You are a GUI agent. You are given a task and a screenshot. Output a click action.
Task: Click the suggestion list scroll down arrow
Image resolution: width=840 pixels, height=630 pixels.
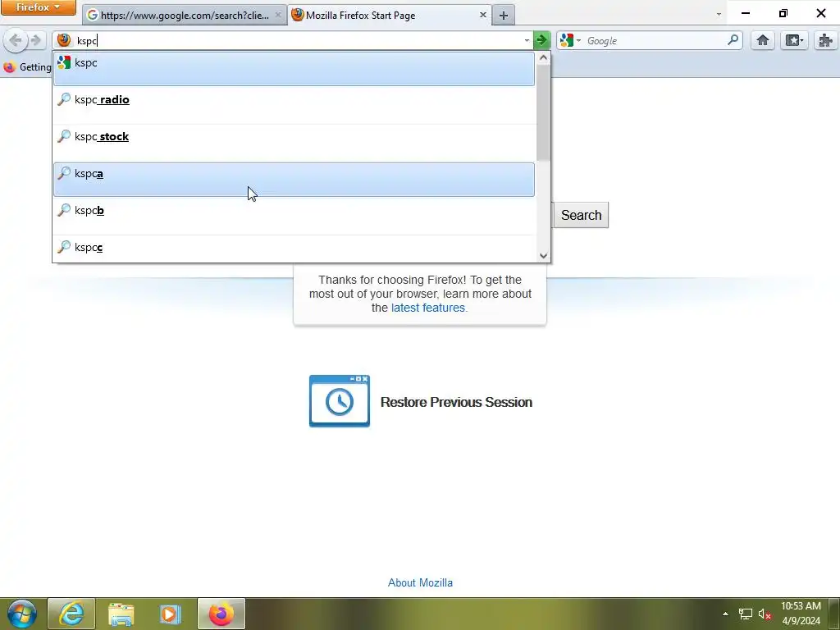pyautogui.click(x=543, y=256)
